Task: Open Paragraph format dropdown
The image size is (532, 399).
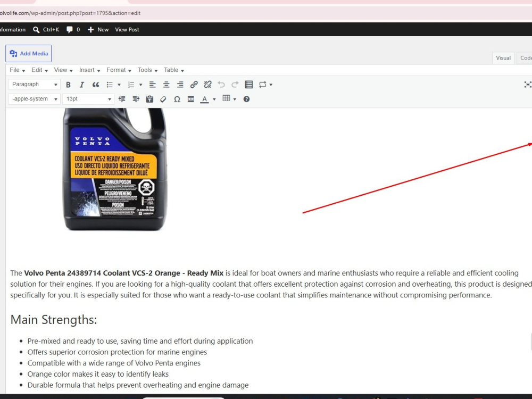Action: pos(34,85)
